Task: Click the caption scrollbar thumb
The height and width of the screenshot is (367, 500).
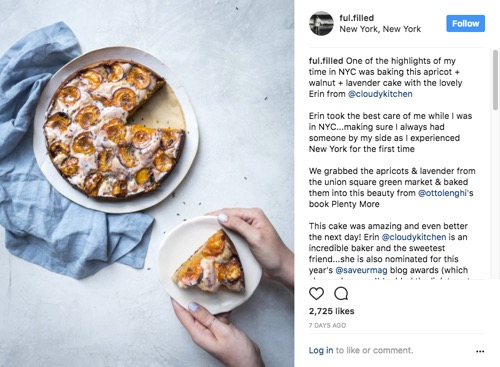Action: 495,80
